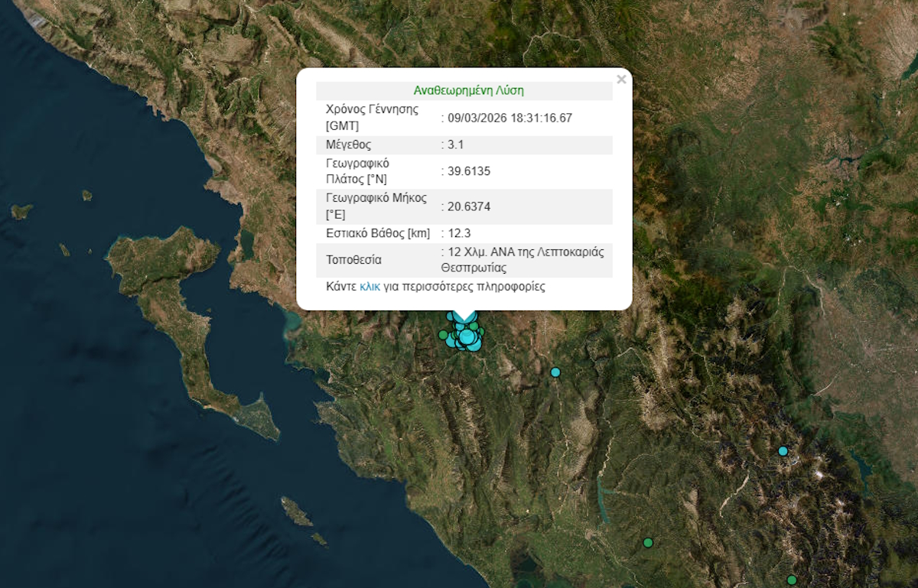Select the green marker west of the earthquake cluster

[443, 335]
